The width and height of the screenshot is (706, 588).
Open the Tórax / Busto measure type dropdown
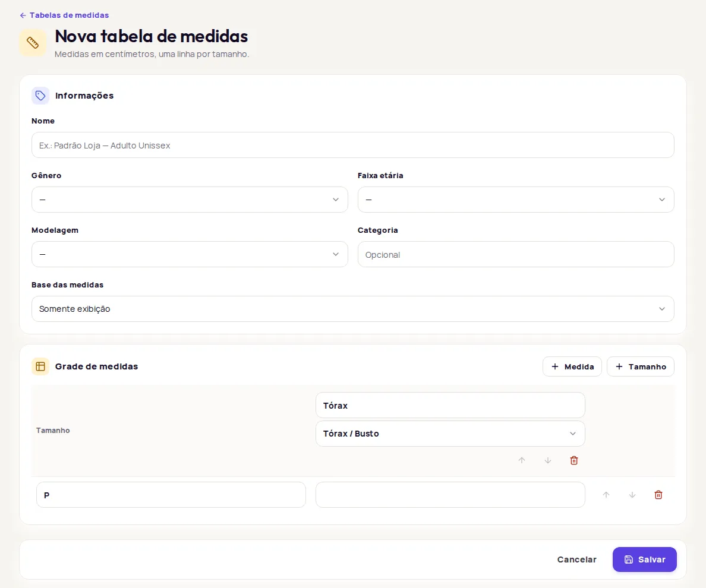[450, 434]
